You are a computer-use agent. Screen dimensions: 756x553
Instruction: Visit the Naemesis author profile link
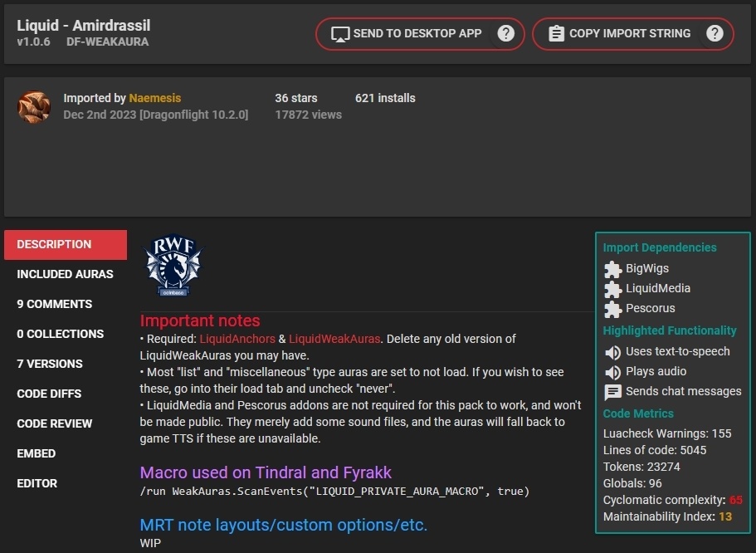point(154,98)
